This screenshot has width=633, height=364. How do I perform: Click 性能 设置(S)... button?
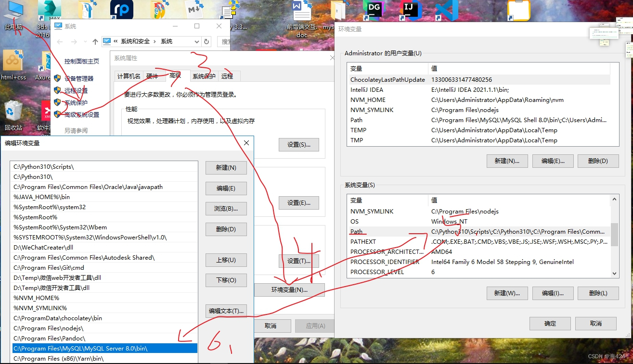[x=299, y=144]
